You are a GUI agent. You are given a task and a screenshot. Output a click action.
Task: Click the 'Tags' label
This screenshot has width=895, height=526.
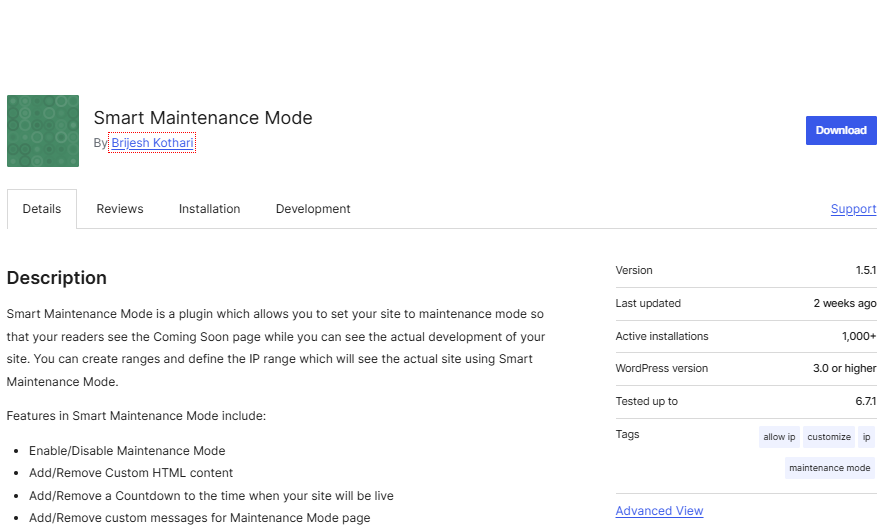627,435
